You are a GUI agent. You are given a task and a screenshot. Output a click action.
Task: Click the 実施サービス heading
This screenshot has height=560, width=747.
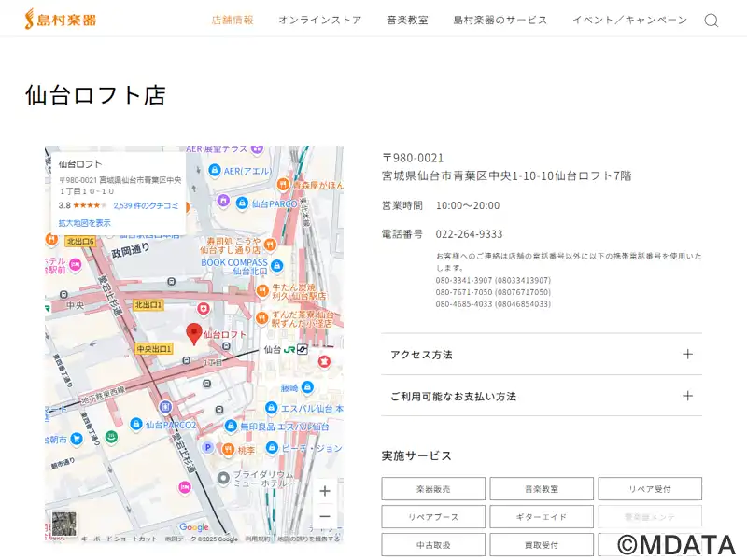tap(416, 455)
